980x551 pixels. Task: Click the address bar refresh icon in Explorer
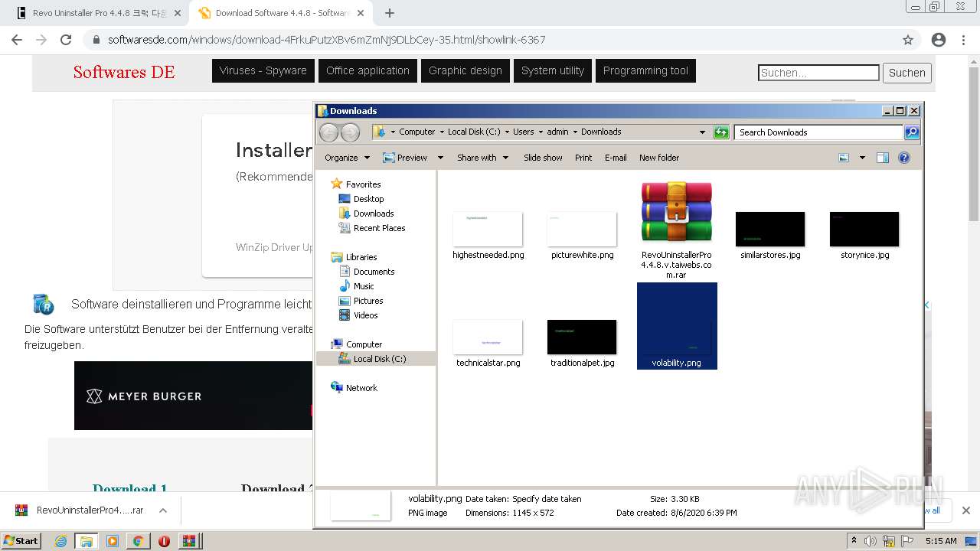point(721,132)
